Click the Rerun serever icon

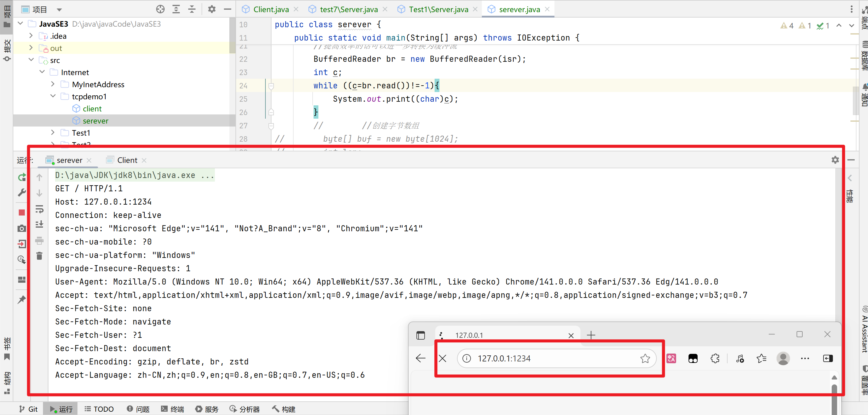point(21,177)
